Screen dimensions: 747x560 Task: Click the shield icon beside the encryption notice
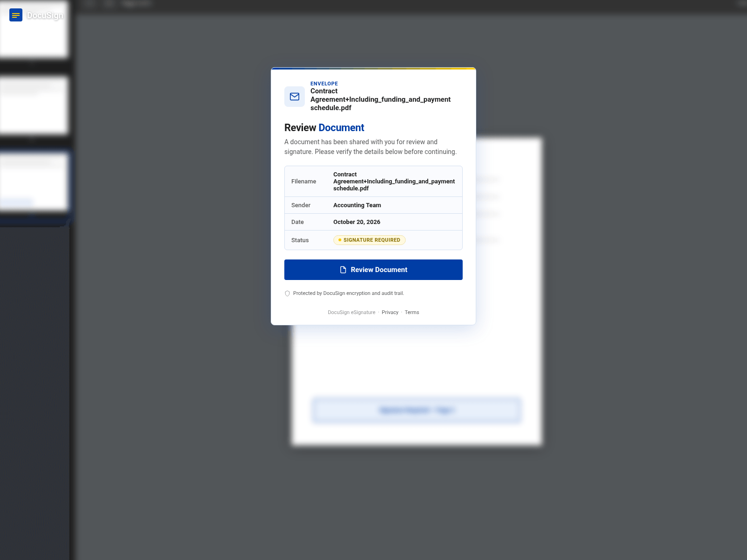point(287,294)
